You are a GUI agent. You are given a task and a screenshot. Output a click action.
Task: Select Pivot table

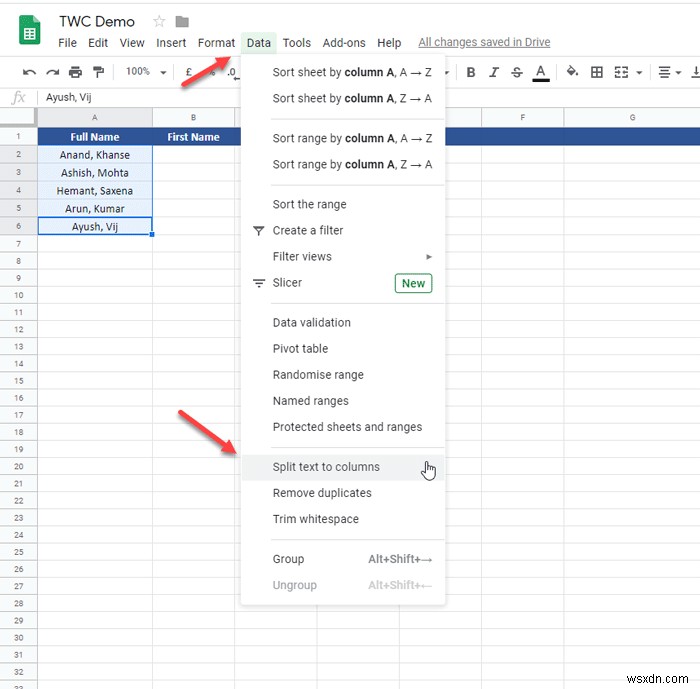343,349
